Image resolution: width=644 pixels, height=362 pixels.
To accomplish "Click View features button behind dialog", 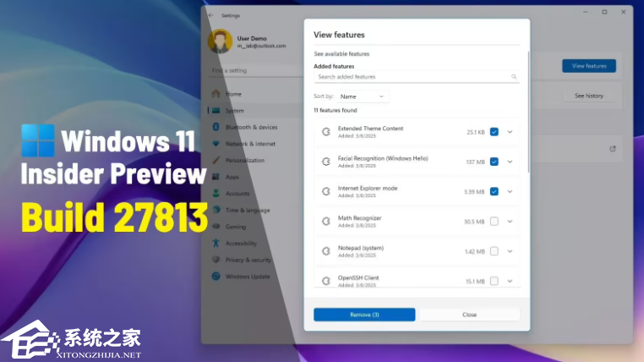I will pos(589,66).
